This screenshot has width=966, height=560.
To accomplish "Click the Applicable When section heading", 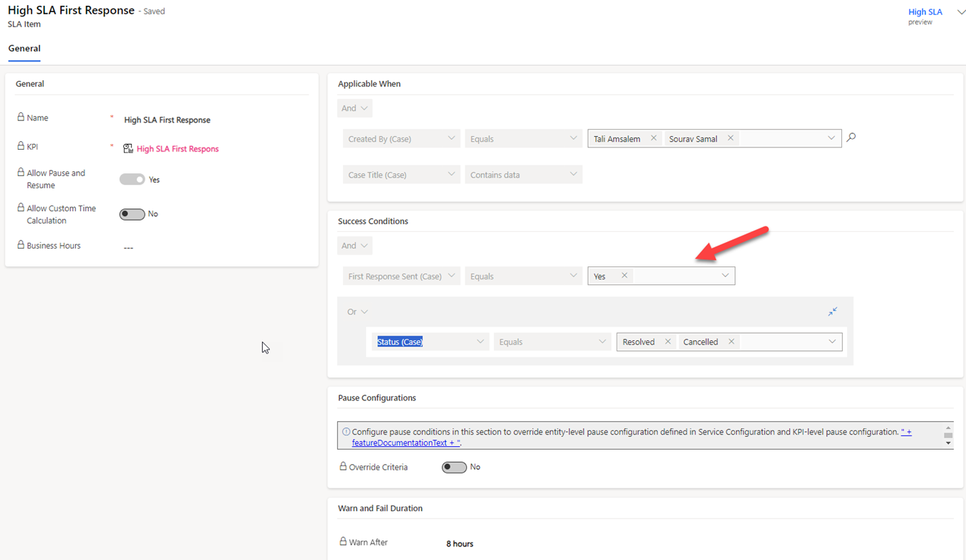I will tap(370, 84).
